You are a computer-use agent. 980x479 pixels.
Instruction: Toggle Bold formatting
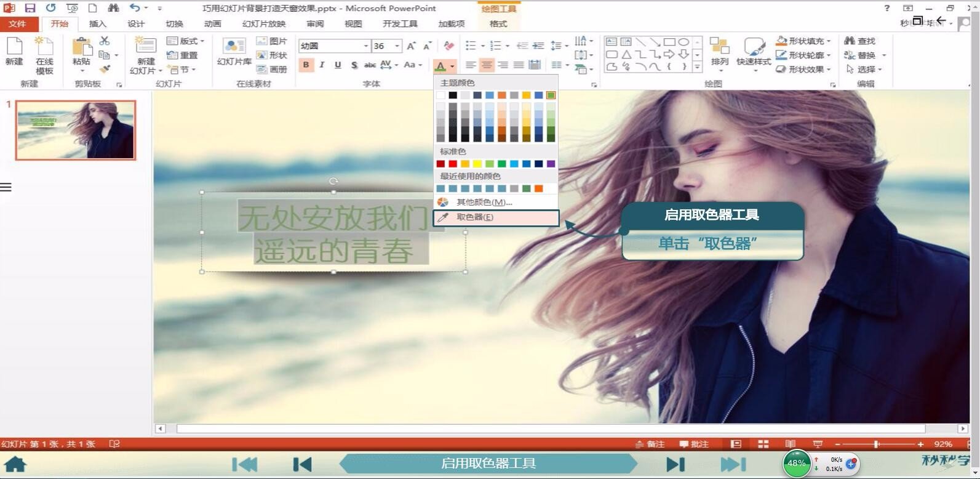coord(306,65)
